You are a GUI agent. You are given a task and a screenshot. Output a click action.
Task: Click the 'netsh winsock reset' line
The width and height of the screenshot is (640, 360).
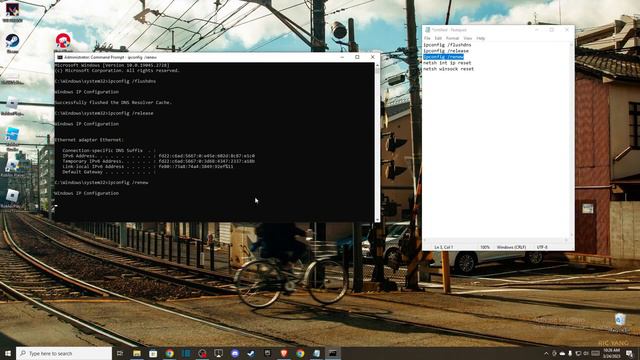coord(448,69)
